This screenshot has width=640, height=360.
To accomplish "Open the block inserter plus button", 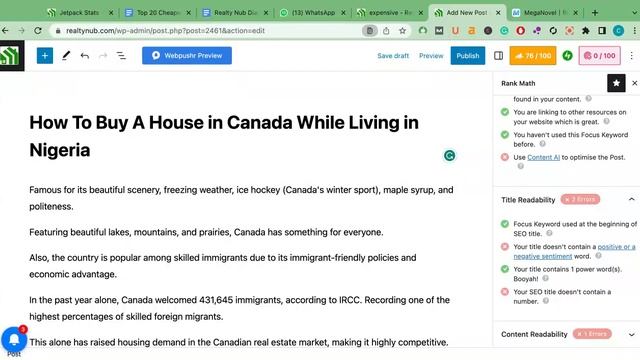I will pyautogui.click(x=45, y=56).
